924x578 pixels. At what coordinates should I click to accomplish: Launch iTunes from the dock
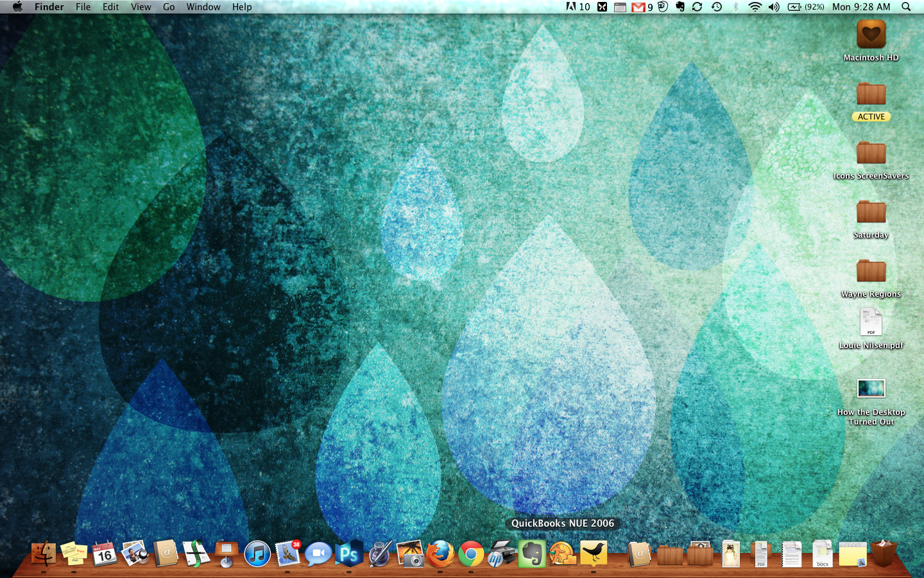[x=257, y=554]
